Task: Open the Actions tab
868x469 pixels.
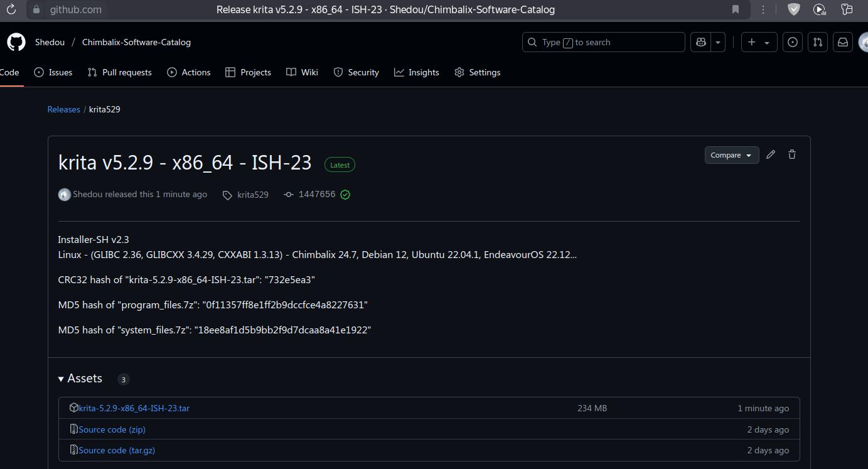Action: [189, 72]
